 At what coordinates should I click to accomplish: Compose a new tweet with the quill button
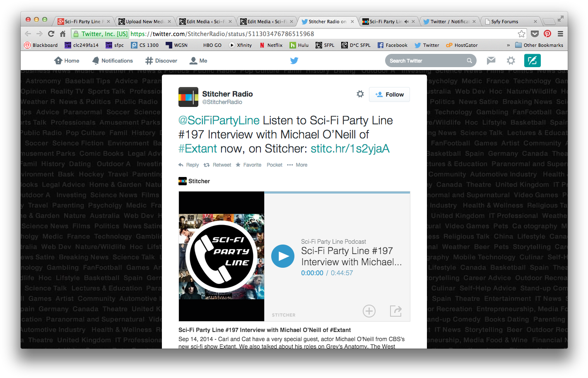click(x=532, y=61)
